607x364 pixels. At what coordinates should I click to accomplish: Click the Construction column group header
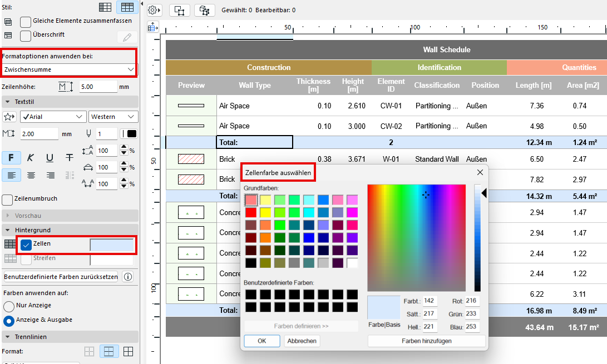point(269,67)
